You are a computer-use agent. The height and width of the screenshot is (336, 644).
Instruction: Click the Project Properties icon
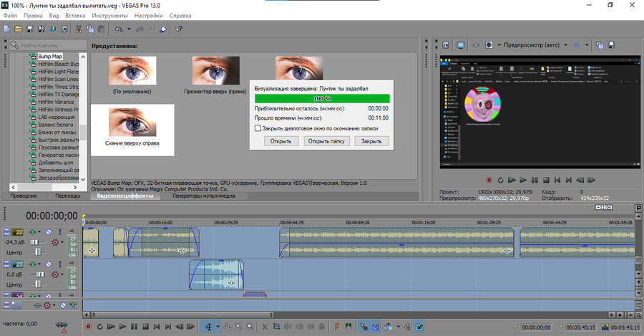pos(64,29)
